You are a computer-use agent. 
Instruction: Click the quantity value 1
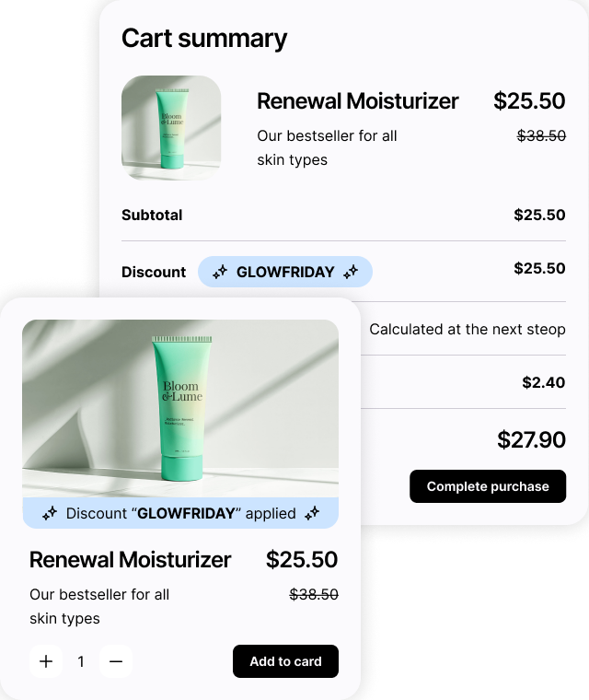coord(81,661)
